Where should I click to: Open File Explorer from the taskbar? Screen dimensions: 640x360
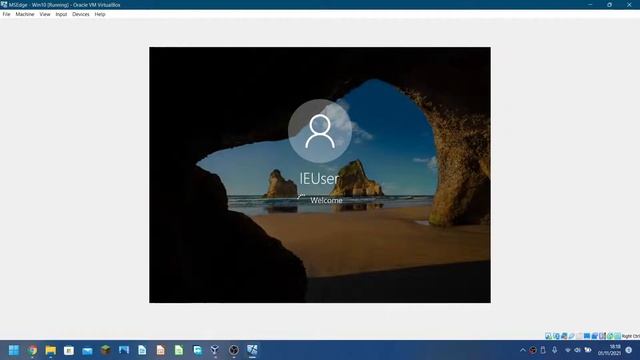[51, 350]
